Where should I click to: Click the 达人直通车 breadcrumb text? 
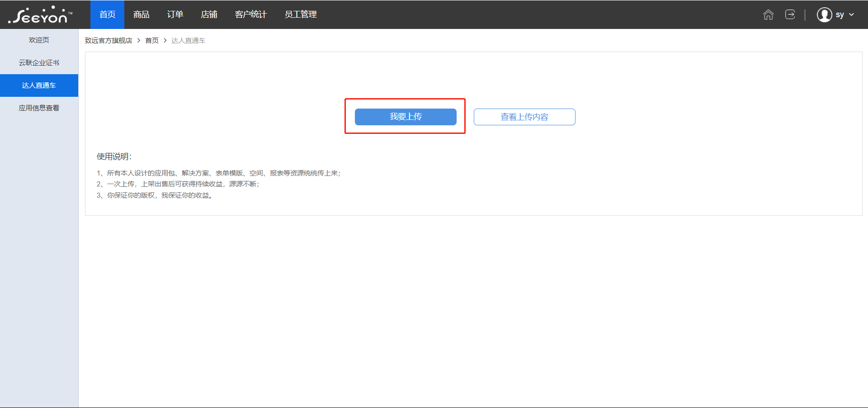[x=188, y=41]
